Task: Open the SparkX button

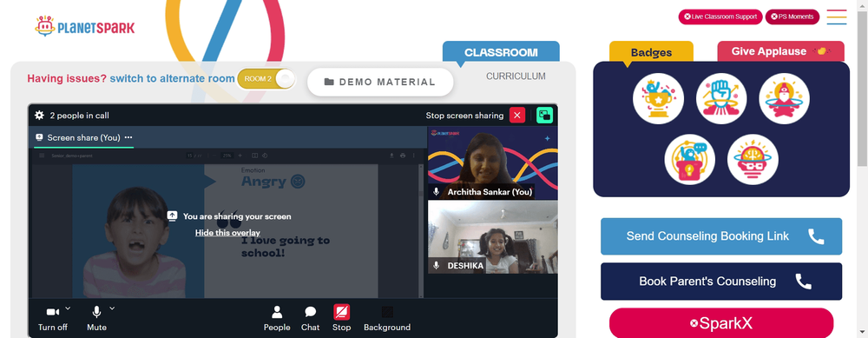Action: 721,323
